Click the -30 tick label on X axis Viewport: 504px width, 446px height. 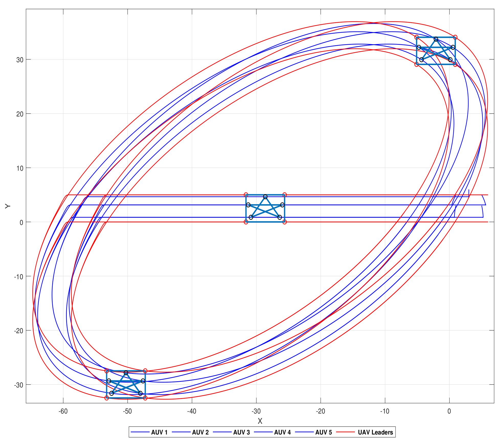pos(256,411)
